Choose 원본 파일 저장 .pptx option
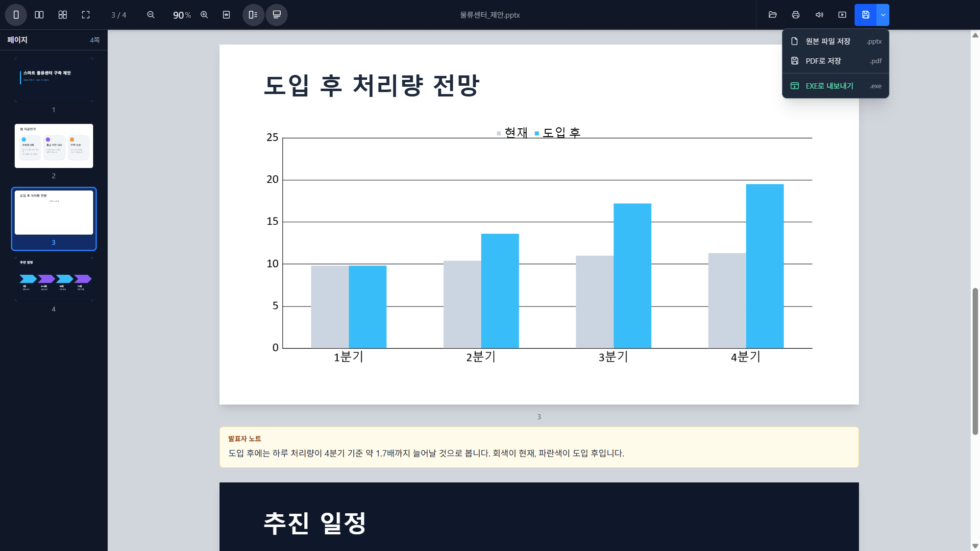The height and width of the screenshot is (551, 980). pos(836,41)
